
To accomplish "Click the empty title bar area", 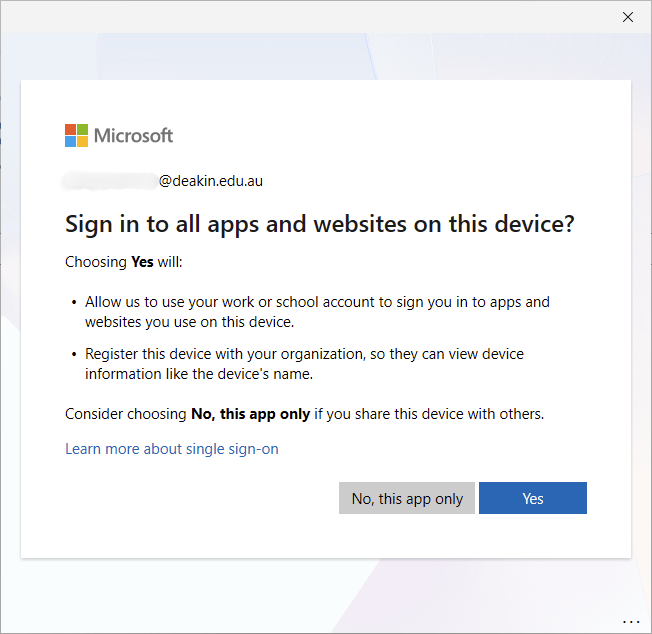I will click(300, 17).
